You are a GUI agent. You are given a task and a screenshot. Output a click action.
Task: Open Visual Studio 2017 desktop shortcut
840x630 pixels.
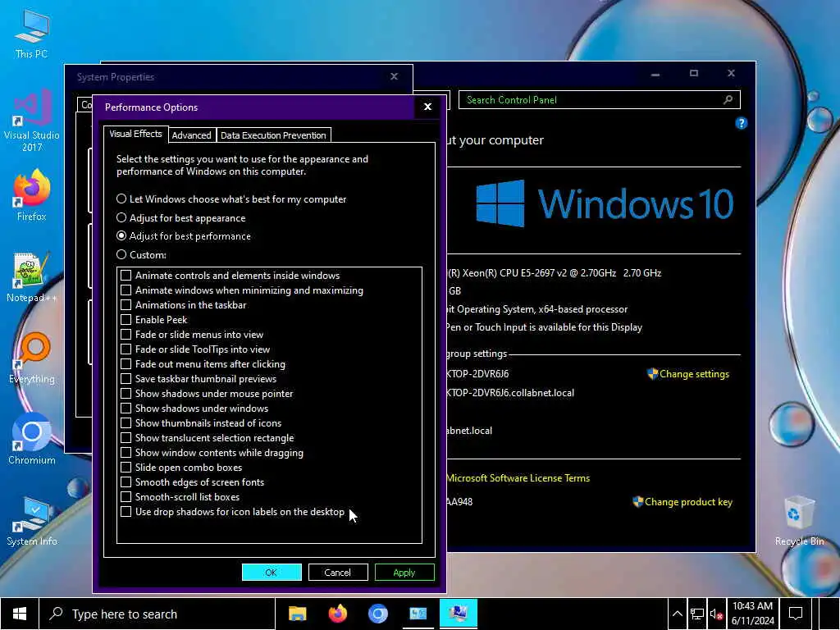(32, 120)
